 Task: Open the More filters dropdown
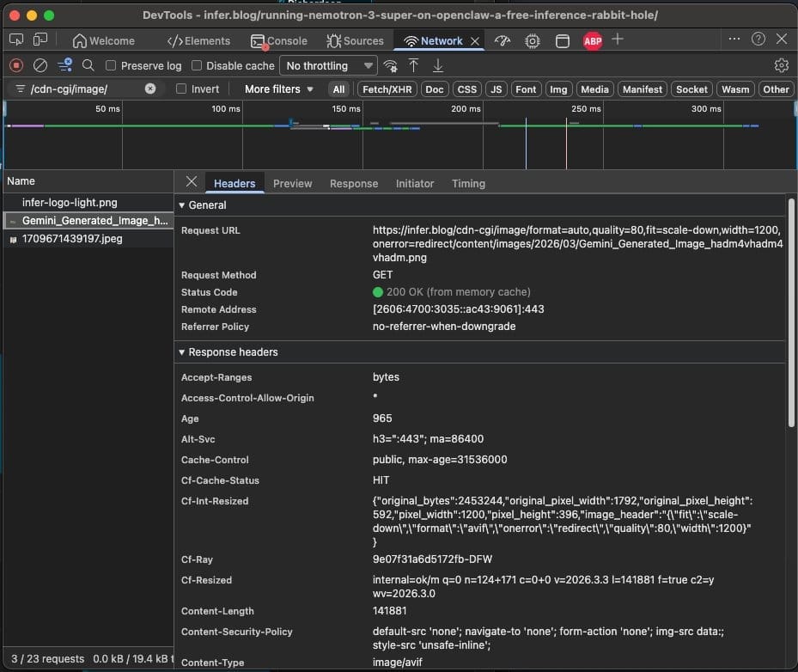(x=278, y=89)
